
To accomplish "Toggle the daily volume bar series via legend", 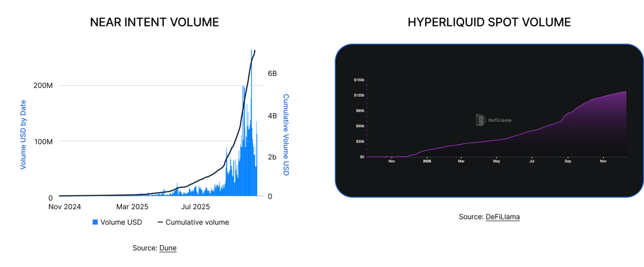I will [95, 222].
